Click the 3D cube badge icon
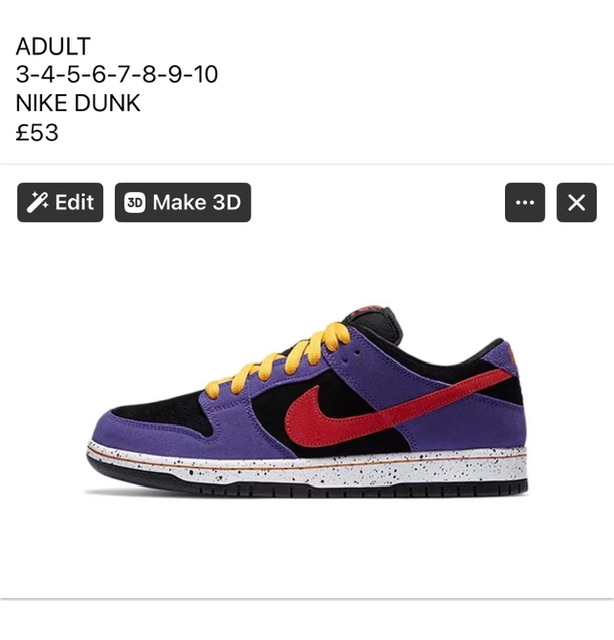614x640 pixels. [135, 202]
